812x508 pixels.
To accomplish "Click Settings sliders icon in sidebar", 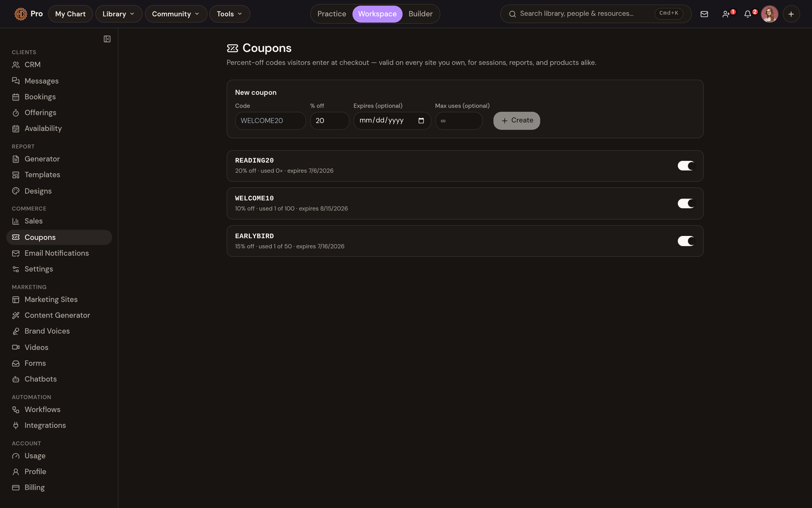I will pyautogui.click(x=16, y=269).
